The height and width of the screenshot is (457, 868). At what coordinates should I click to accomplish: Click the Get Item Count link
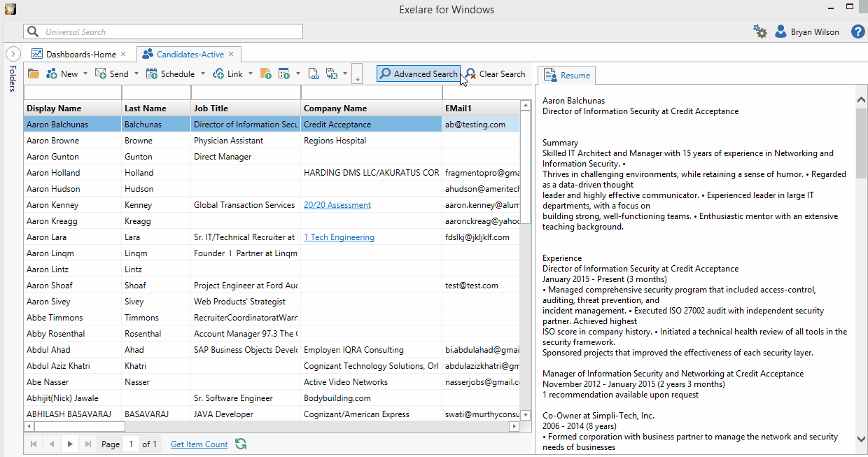point(199,444)
